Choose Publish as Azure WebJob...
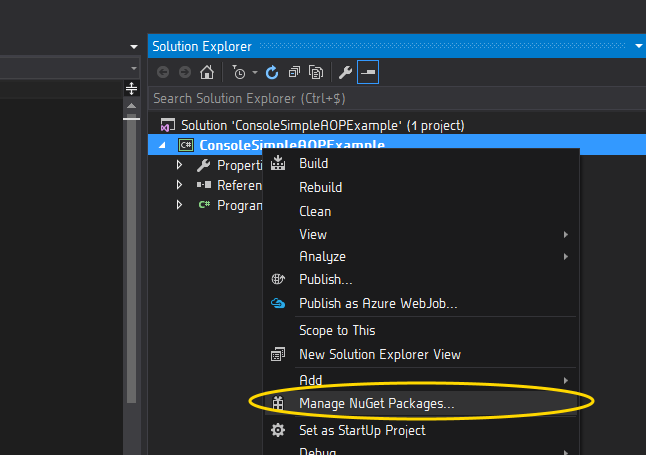This screenshot has width=646, height=455. (x=421, y=303)
